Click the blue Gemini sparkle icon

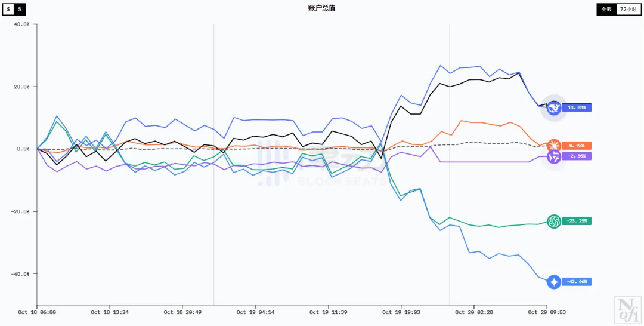pyautogui.click(x=555, y=281)
